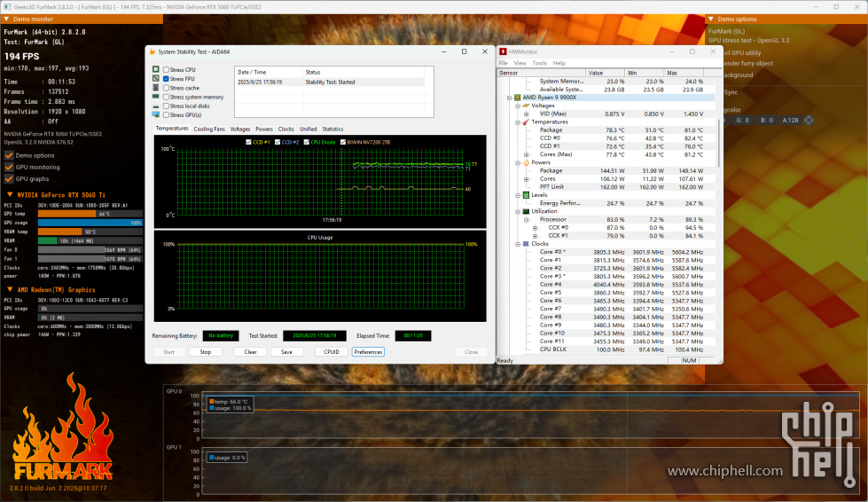Click the Temperatures thermometer icon in HWMonitor
The height and width of the screenshot is (502, 868).
[x=526, y=122]
